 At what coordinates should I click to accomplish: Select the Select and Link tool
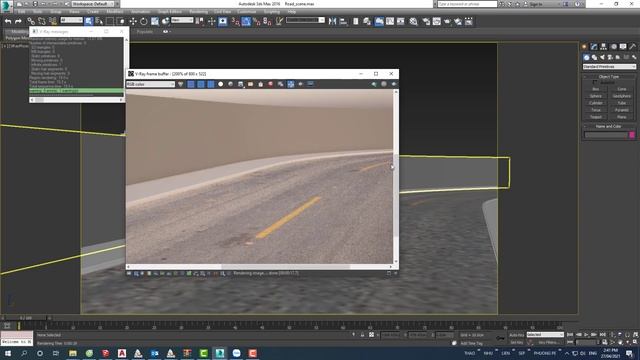coord(31,21)
